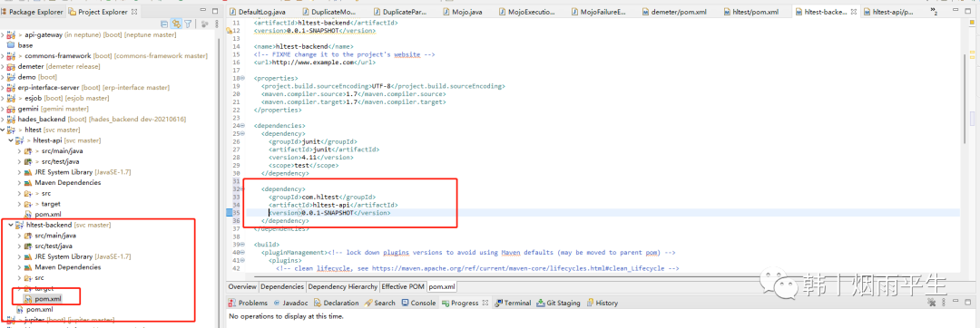Select the hltest-backend module
The height and width of the screenshot is (328, 980).
tap(63, 225)
